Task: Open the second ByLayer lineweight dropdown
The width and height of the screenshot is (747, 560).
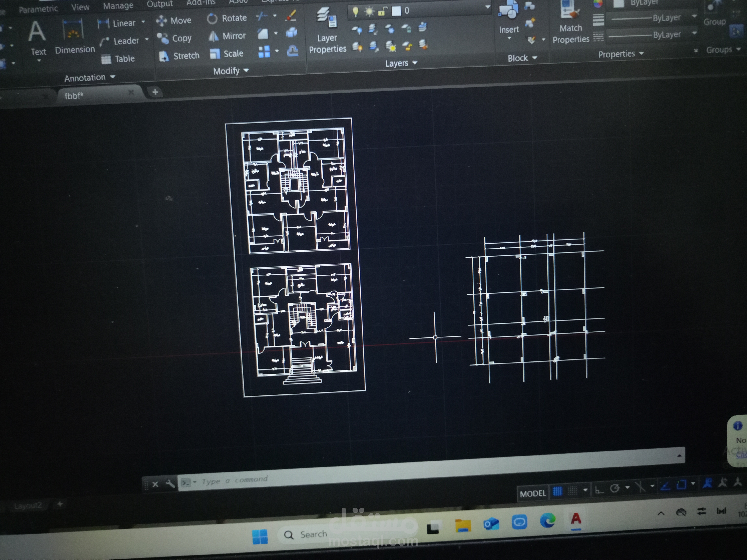Action: tap(694, 33)
